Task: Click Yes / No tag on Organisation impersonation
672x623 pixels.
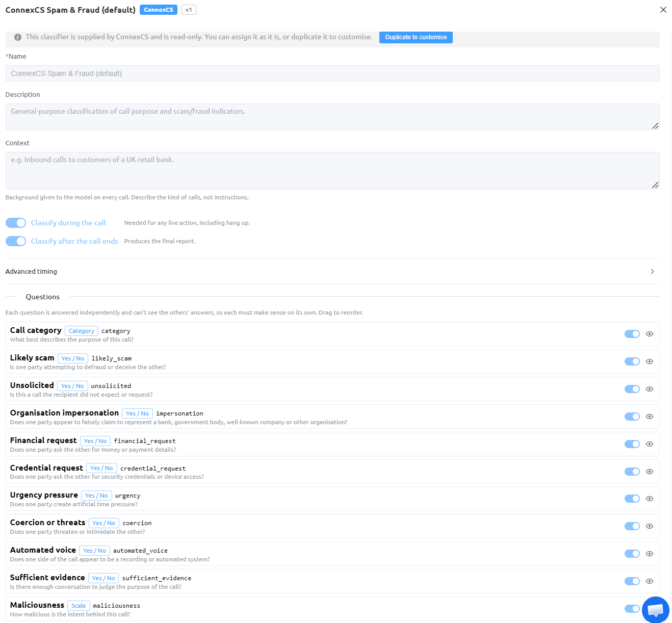Action: click(x=138, y=413)
